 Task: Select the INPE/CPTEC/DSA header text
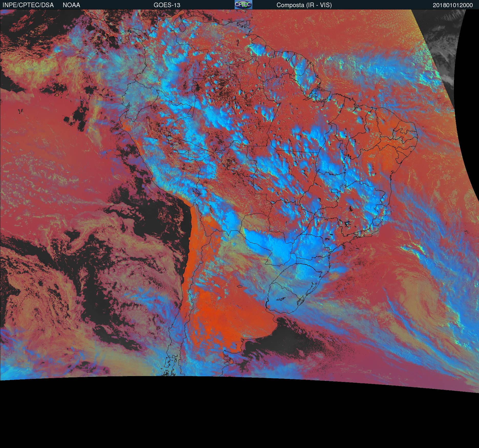point(28,5)
